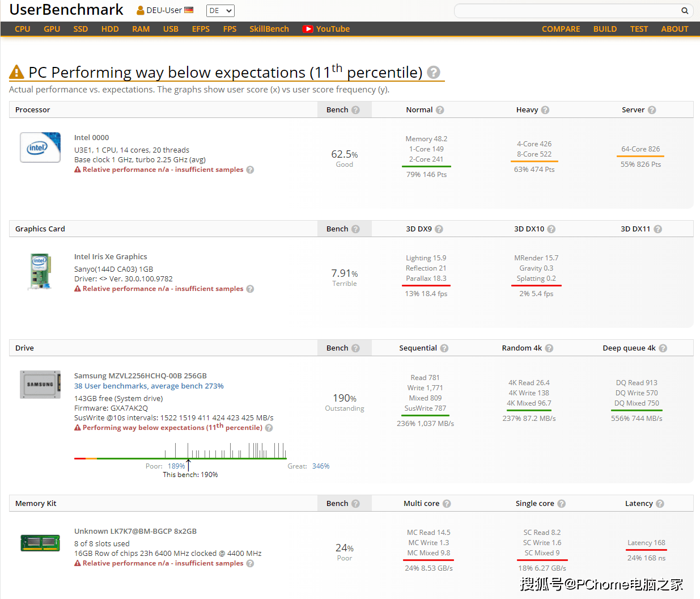Click the search magnifier icon
The image size is (700, 599).
(x=685, y=10)
